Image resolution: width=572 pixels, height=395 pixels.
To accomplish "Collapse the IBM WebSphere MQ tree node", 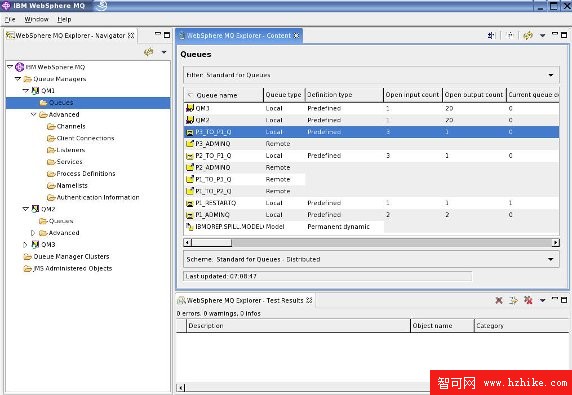I will pos(10,67).
